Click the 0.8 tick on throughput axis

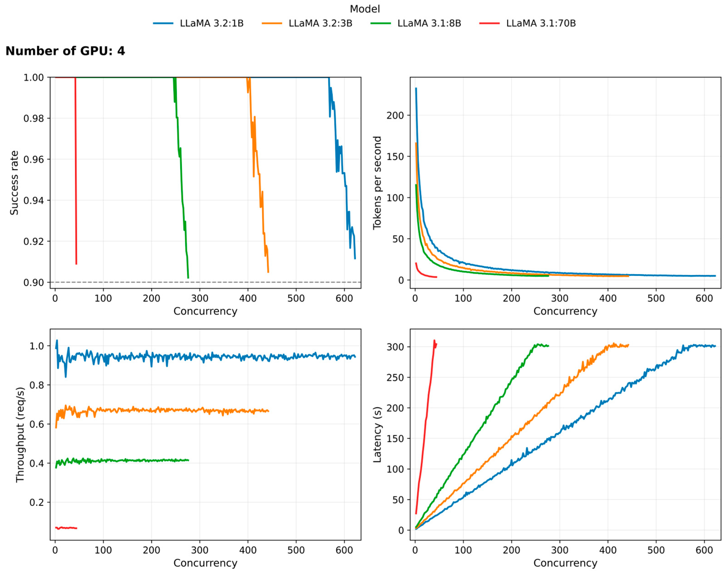pyautogui.click(x=37, y=385)
